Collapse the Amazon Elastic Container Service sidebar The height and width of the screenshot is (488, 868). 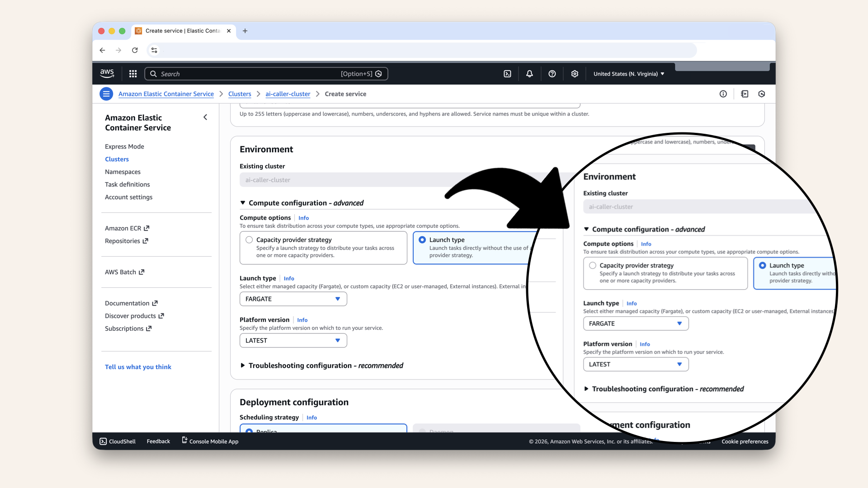click(x=205, y=117)
